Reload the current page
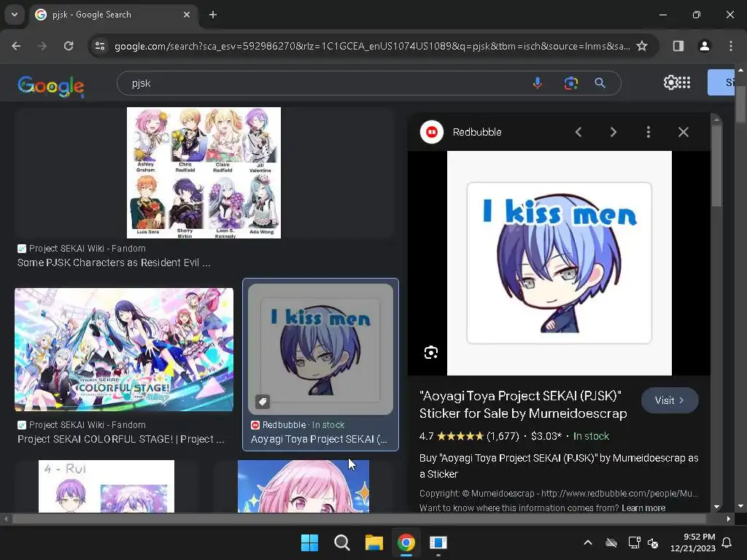This screenshot has height=560, width=747. pyautogui.click(x=69, y=46)
